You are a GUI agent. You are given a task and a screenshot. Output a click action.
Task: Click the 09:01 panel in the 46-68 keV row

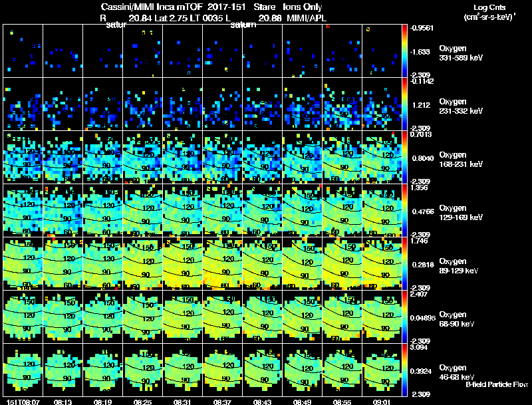(382, 370)
